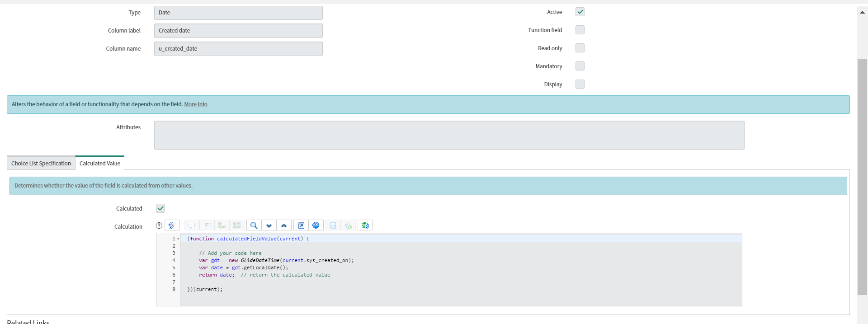Open the full screen script editor icon
Viewport: 868px width, 324px height.
301,225
